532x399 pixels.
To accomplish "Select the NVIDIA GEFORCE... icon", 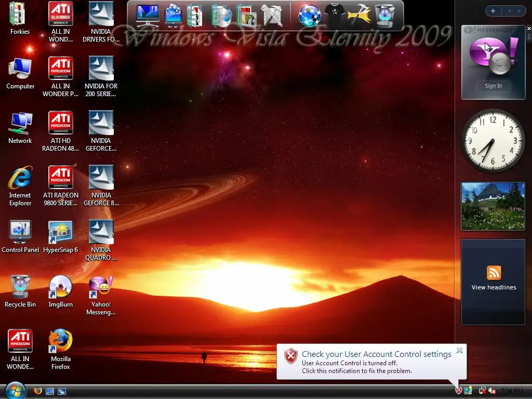I will point(101,131).
